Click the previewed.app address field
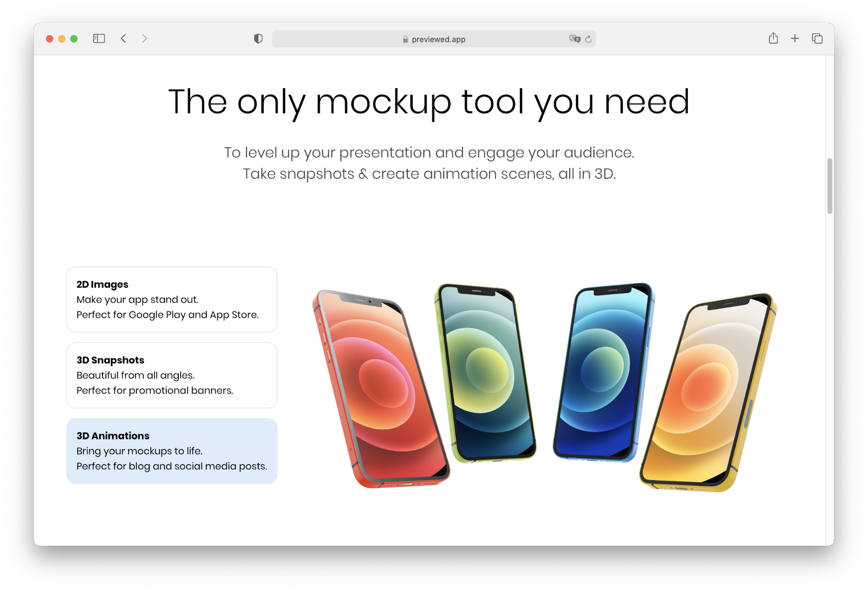The width and height of the screenshot is (868, 591). [434, 39]
